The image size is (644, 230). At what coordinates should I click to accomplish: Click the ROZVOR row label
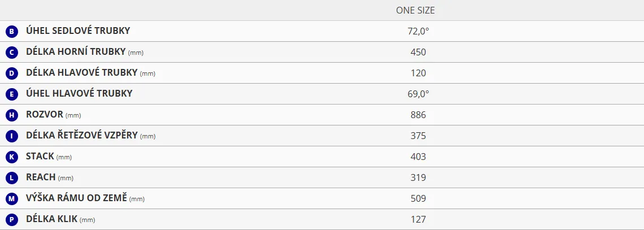(x=45, y=115)
